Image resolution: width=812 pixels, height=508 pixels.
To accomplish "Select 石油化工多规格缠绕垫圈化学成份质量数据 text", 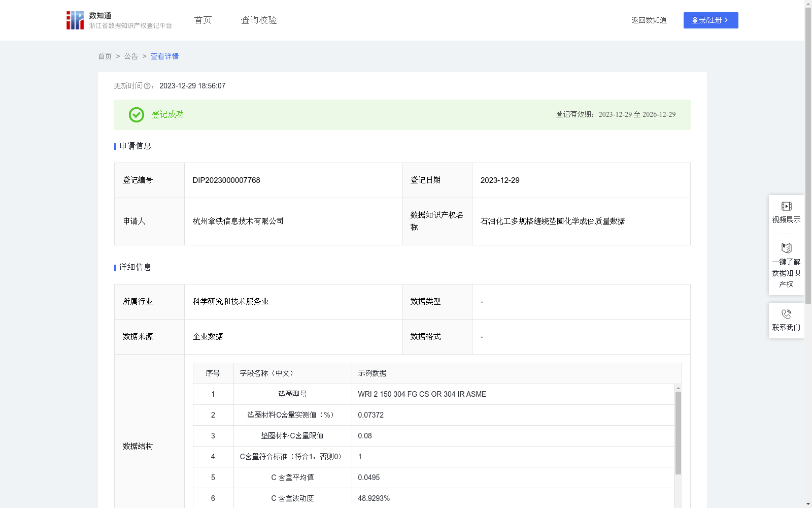I will tap(553, 221).
